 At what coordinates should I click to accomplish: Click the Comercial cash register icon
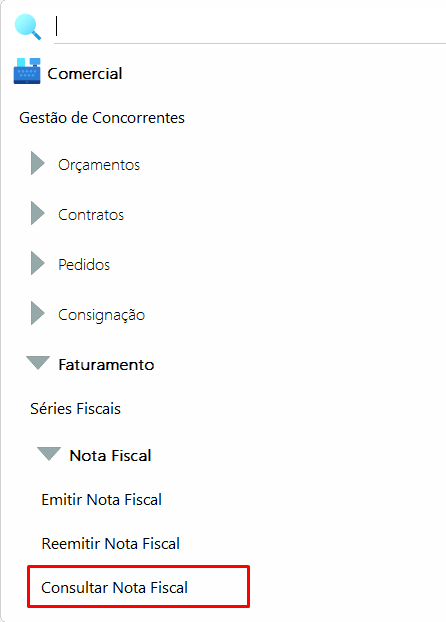[27, 71]
